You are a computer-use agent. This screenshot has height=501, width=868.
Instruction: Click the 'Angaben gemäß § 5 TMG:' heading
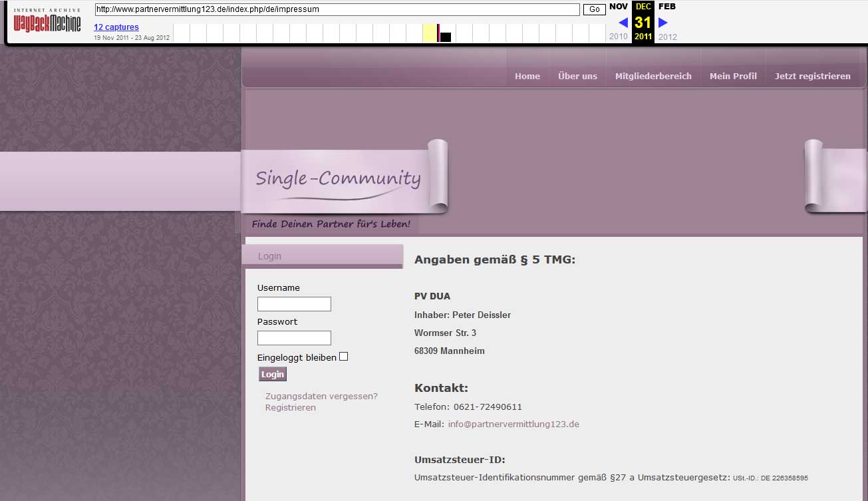pyautogui.click(x=495, y=259)
